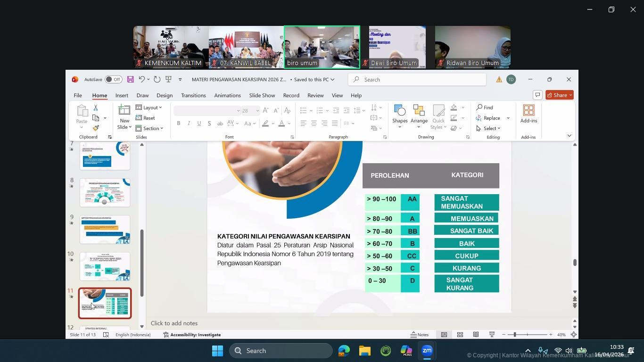This screenshot has width=644, height=362.
Task: Toggle the Notes pane button
Action: (x=419, y=335)
